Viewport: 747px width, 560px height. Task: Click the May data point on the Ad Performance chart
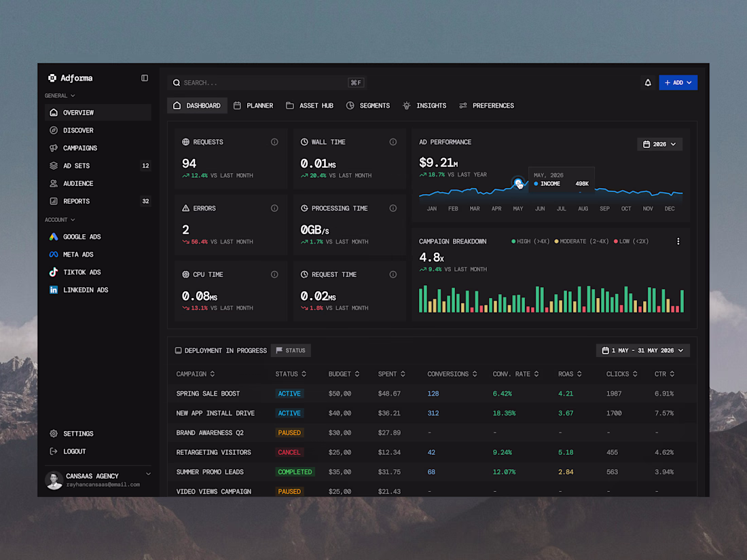click(518, 183)
